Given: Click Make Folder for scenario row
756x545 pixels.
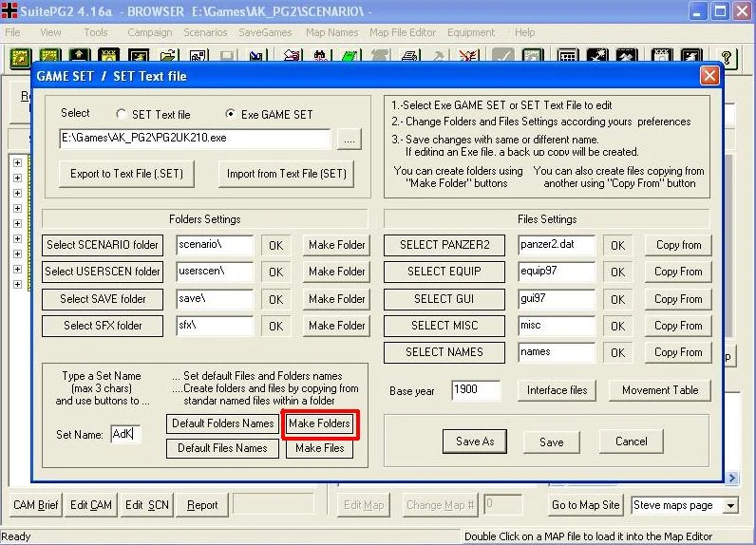Looking at the screenshot, I should coord(336,245).
